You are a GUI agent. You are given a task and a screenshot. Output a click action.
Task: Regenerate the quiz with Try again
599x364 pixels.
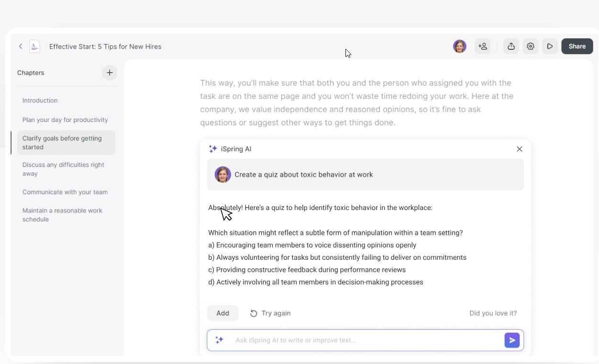tap(270, 313)
